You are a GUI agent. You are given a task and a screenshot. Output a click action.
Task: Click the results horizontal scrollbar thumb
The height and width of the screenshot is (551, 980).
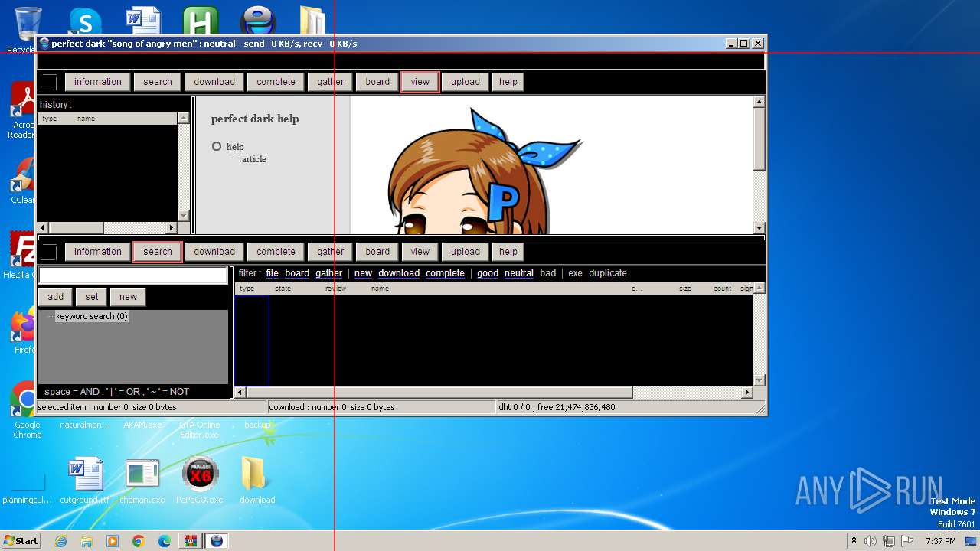click(x=439, y=393)
